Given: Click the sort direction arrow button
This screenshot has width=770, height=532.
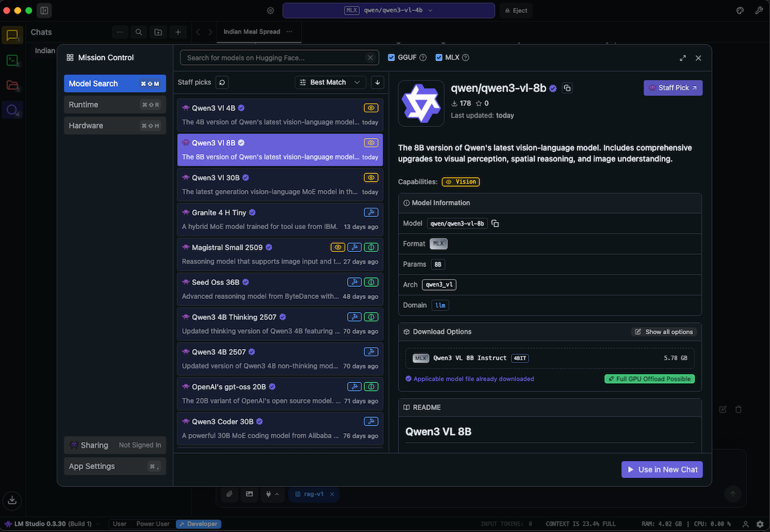Looking at the screenshot, I should pos(377,82).
